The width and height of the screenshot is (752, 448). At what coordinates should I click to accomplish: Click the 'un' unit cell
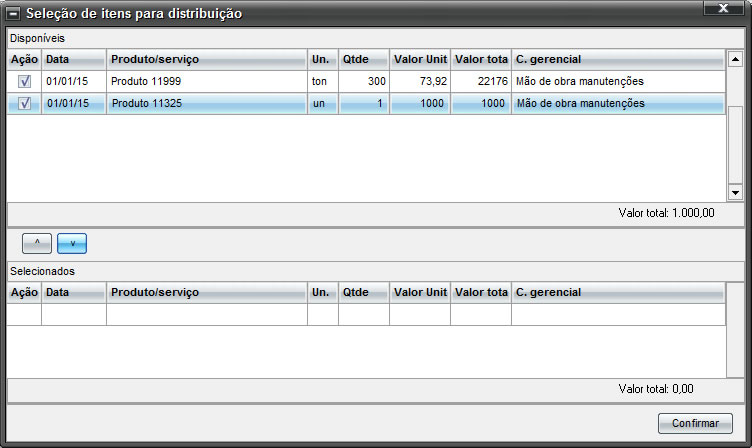click(323, 103)
